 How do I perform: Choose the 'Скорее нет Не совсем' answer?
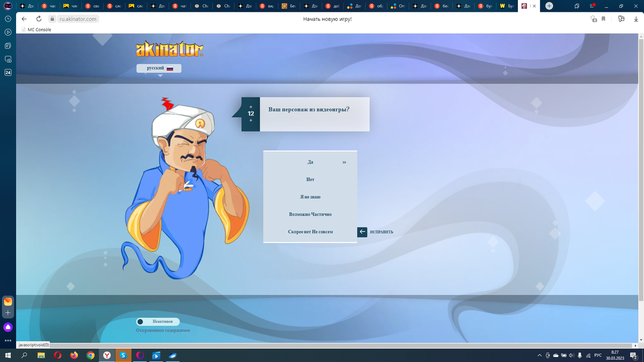(x=310, y=232)
